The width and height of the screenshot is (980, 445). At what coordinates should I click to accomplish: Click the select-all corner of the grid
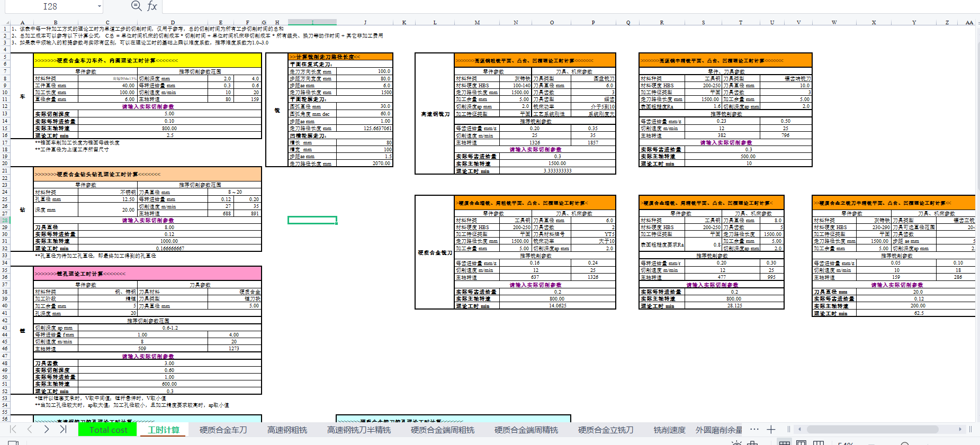click(5, 22)
